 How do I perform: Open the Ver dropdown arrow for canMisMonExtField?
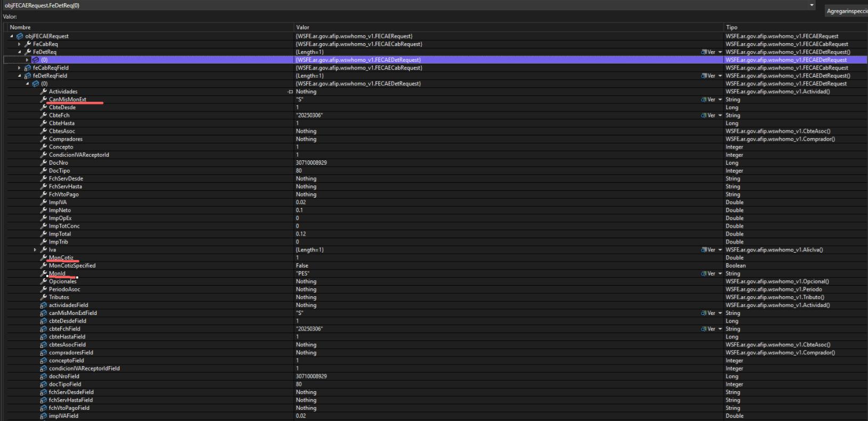720,313
